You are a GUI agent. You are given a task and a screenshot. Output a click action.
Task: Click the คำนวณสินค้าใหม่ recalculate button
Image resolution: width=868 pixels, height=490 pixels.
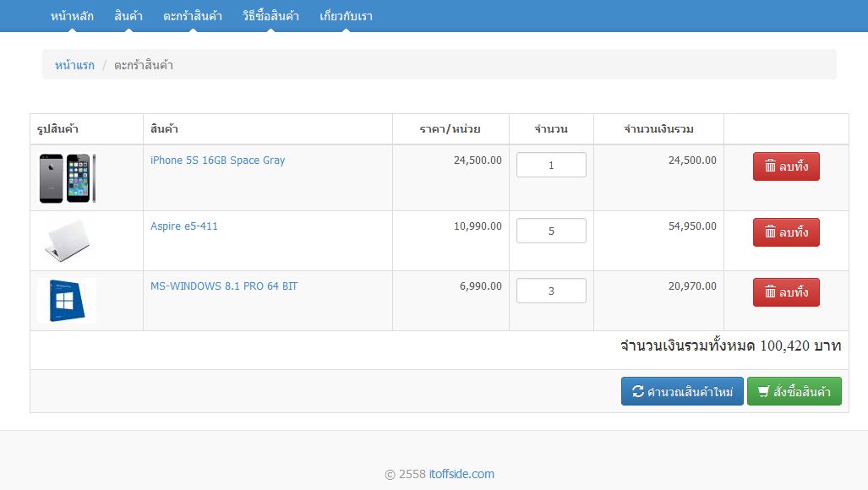click(682, 391)
